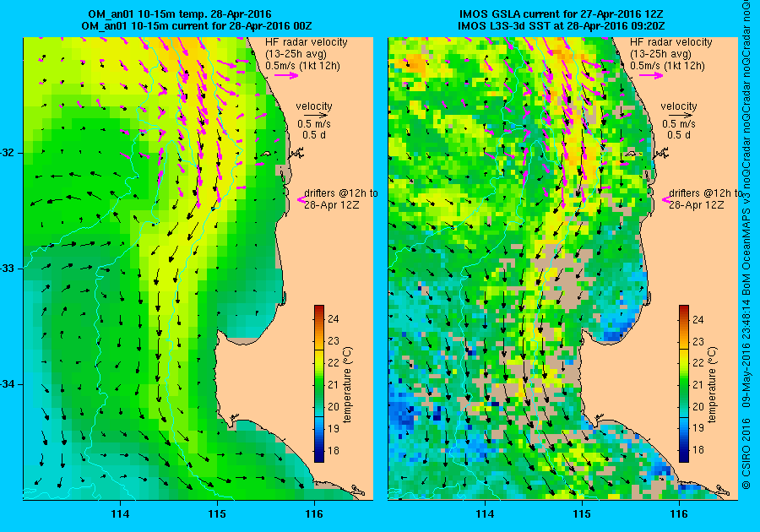Click longitude label 116 under the IMOS map
Image resolution: width=760 pixels, height=532 pixels.
(x=679, y=513)
